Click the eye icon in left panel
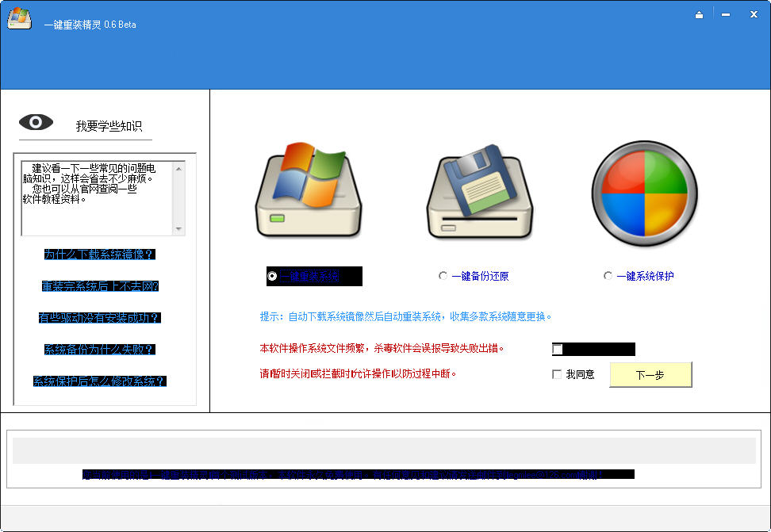The height and width of the screenshot is (532, 771). [x=36, y=122]
